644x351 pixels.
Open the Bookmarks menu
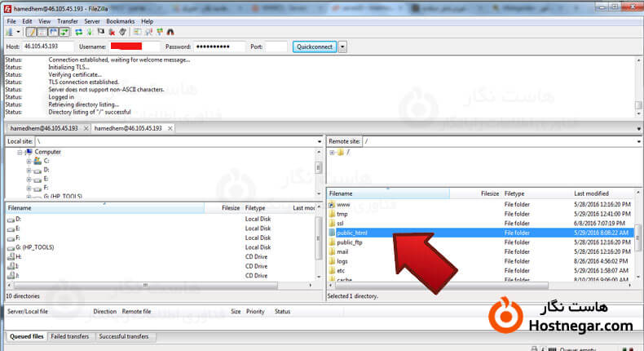point(120,21)
